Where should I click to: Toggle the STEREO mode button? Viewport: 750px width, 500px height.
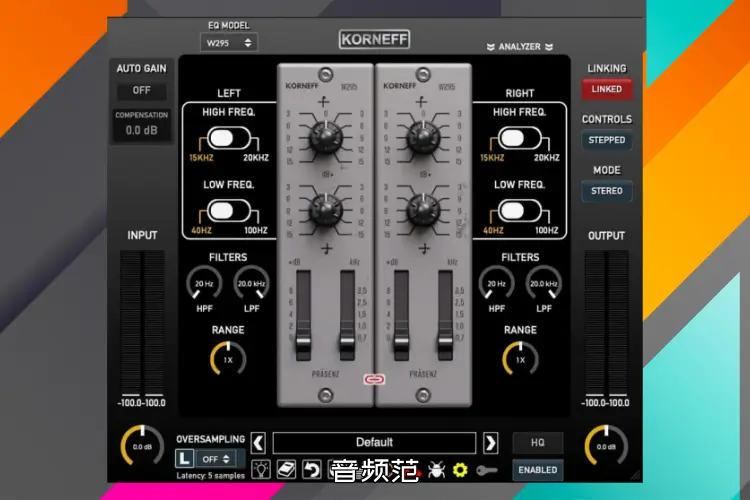click(x=607, y=191)
